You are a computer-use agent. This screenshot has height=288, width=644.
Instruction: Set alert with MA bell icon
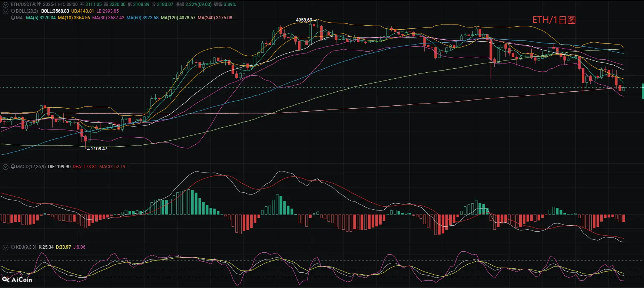[13, 18]
